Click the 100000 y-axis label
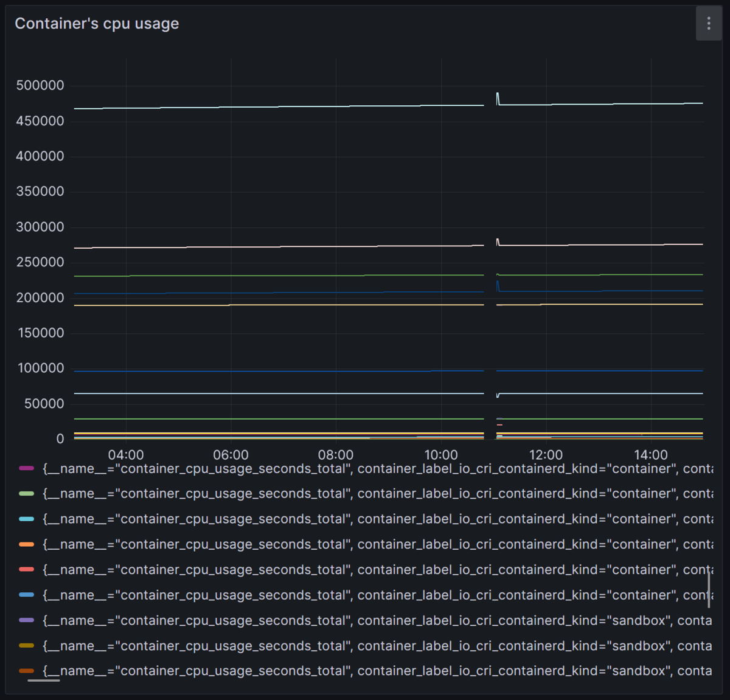This screenshot has width=730, height=700. click(40, 369)
